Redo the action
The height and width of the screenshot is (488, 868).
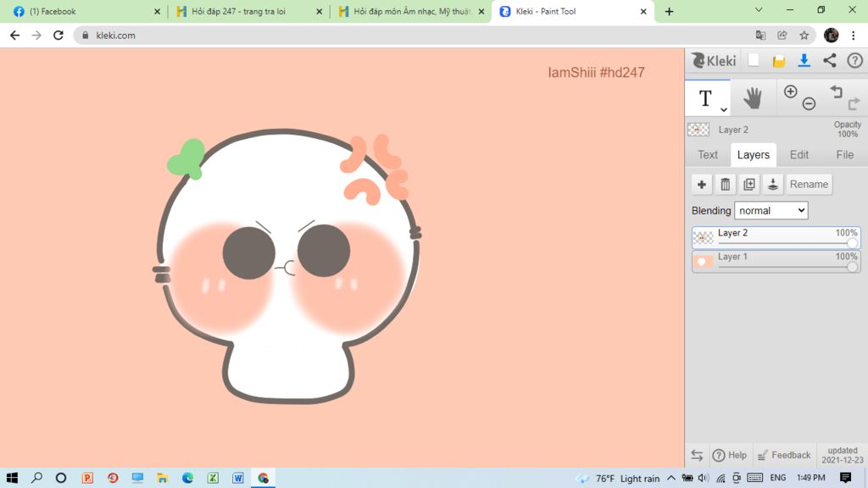pyautogui.click(x=854, y=103)
